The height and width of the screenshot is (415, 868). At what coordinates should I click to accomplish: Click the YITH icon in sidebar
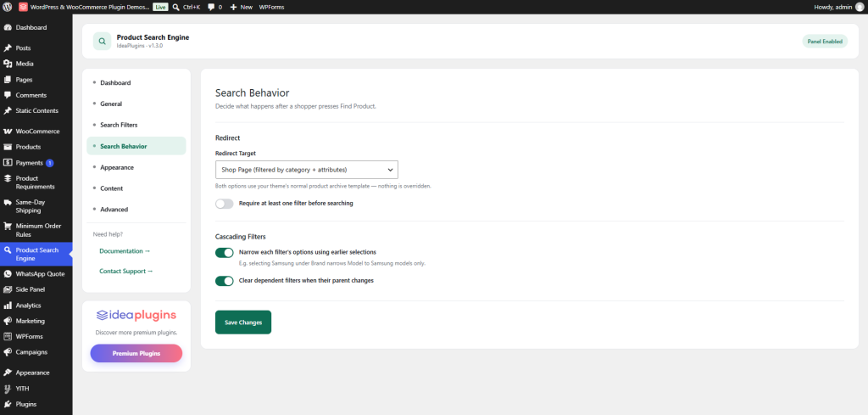(8, 389)
